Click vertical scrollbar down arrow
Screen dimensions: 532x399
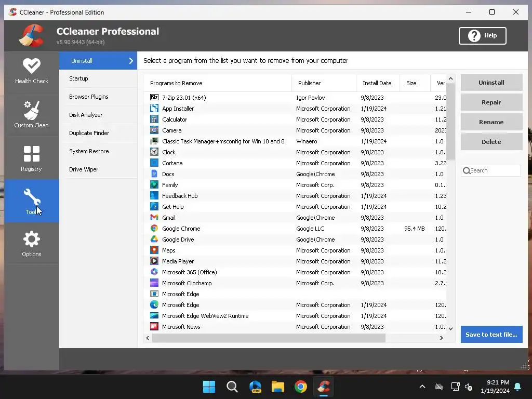pyautogui.click(x=450, y=328)
